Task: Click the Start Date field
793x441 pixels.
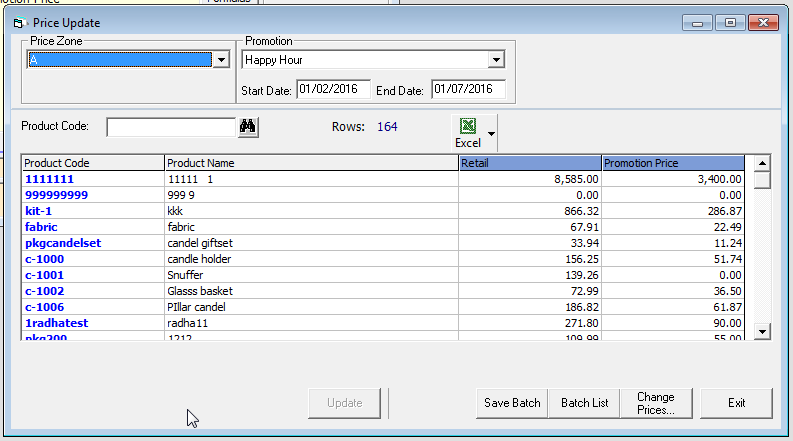Action: 333,89
